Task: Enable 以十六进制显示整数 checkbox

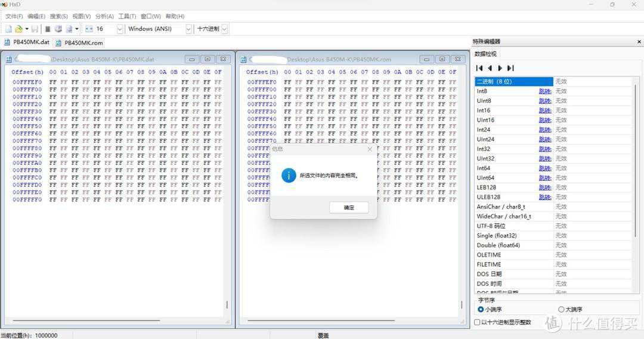Action: 477,322
